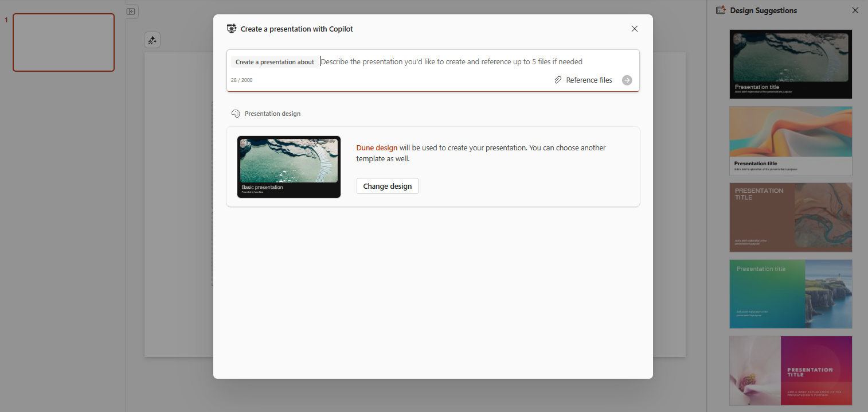Click the Presentation design thought-bubble icon
This screenshot has width=868, height=412.
click(x=236, y=113)
